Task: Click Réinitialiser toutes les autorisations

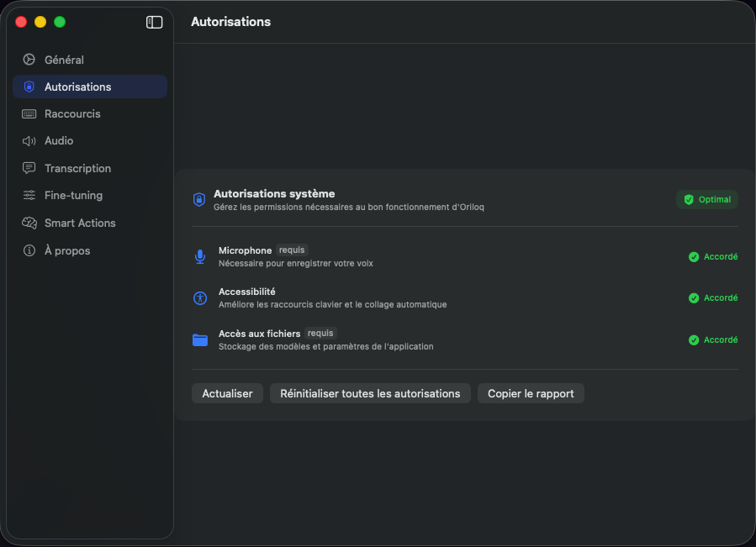Action: 370,393
